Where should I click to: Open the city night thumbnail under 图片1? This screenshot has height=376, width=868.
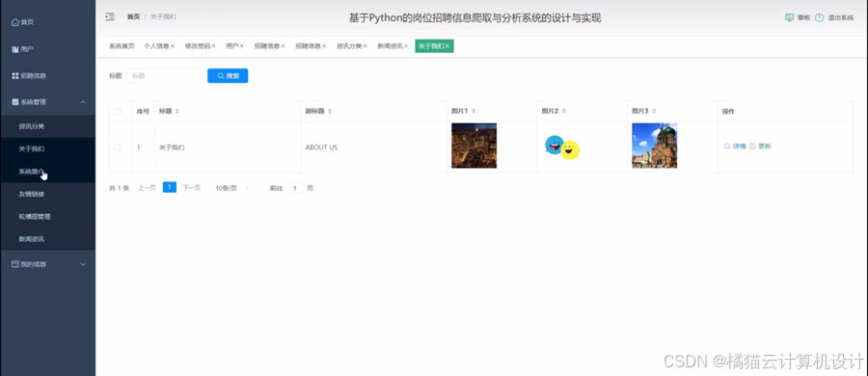[x=474, y=146]
